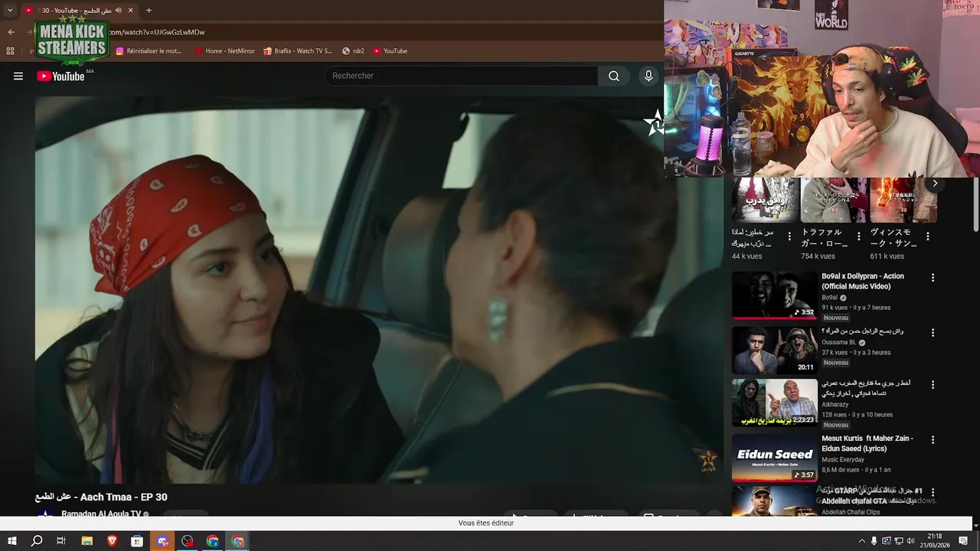Open the Home - NetMirror bookmark
The height and width of the screenshot is (551, 980).
pyautogui.click(x=224, y=51)
